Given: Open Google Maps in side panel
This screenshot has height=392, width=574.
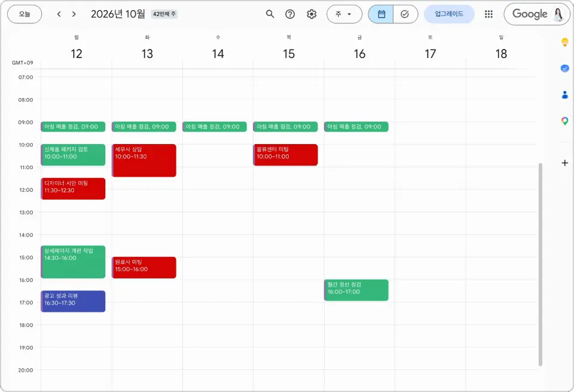Looking at the screenshot, I should point(565,121).
